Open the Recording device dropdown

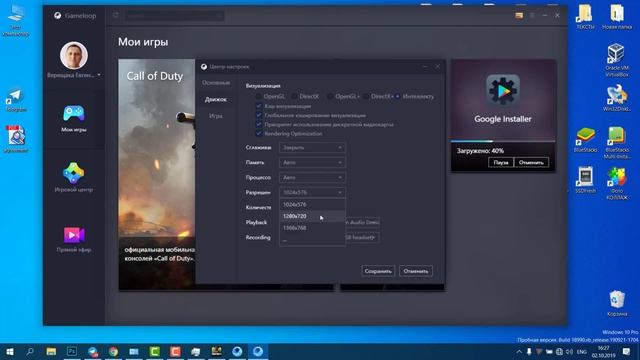tap(363, 237)
